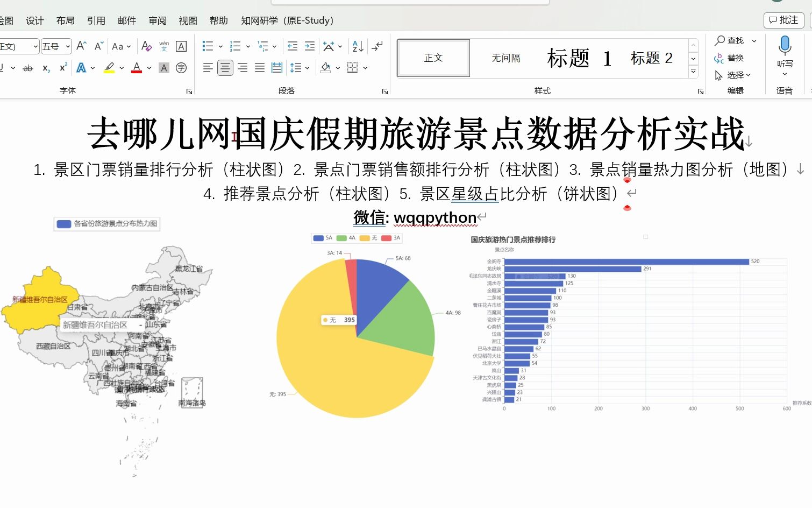Image resolution: width=812 pixels, height=508 pixels.
Task: Select the China heat map image
Action: tap(108, 347)
